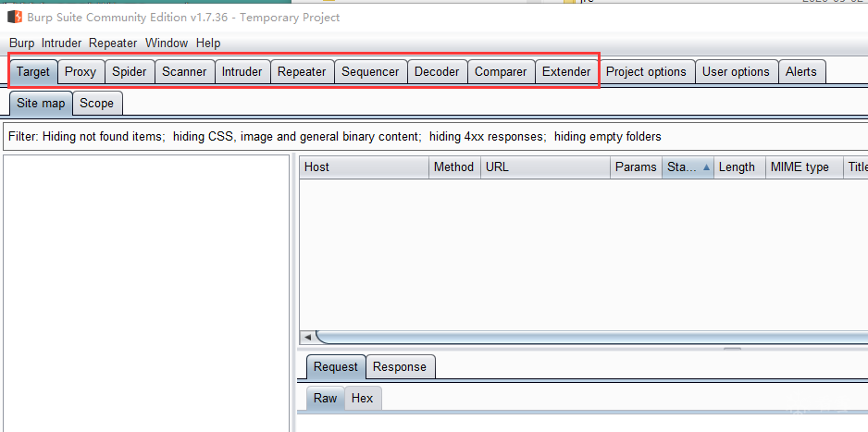This screenshot has width=868, height=432.
Task: Switch to the Repeater tool tab
Action: (302, 72)
